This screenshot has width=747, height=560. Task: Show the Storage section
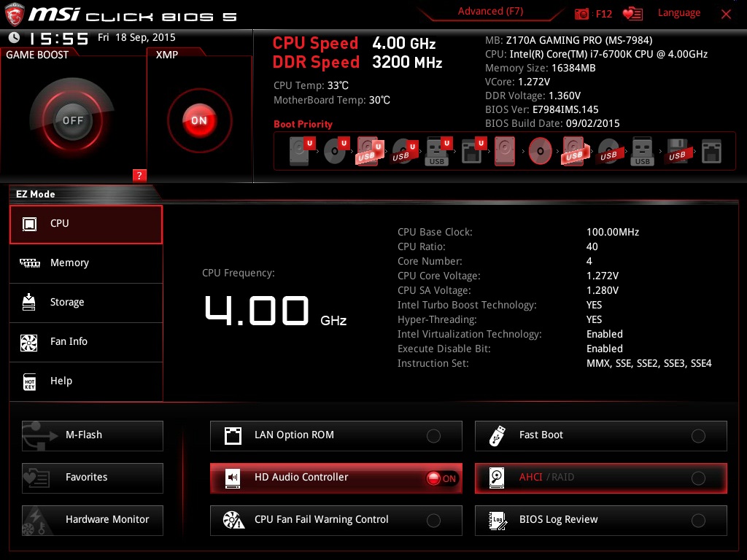click(x=86, y=303)
